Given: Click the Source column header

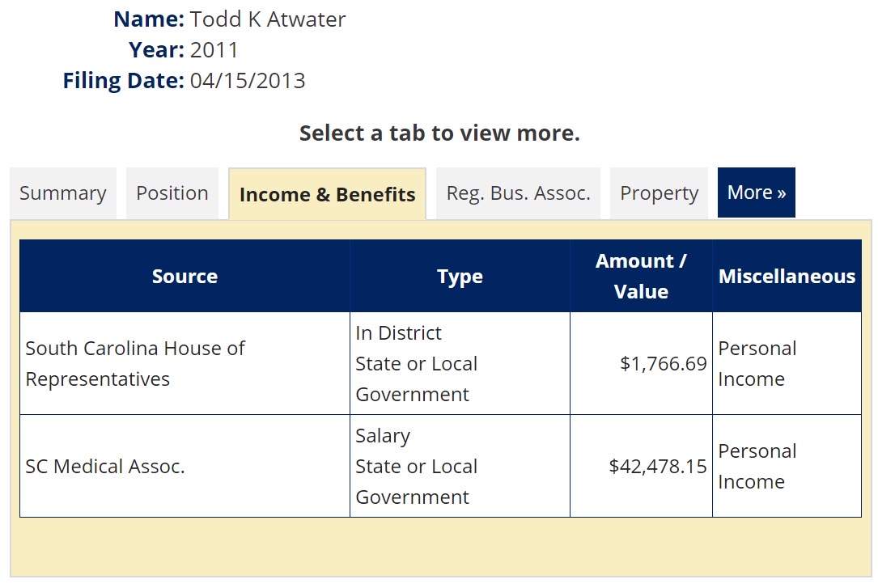Looking at the screenshot, I should 185,277.
